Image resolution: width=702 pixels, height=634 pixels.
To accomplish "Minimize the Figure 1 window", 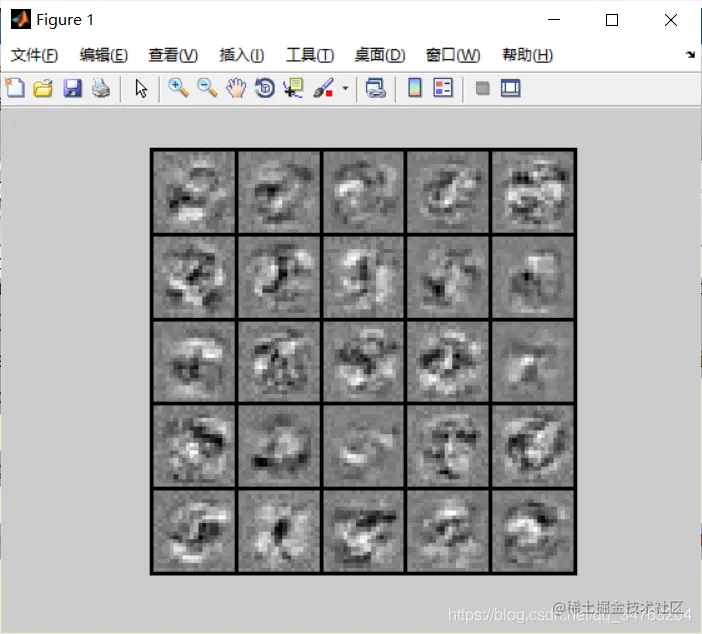I will point(554,20).
